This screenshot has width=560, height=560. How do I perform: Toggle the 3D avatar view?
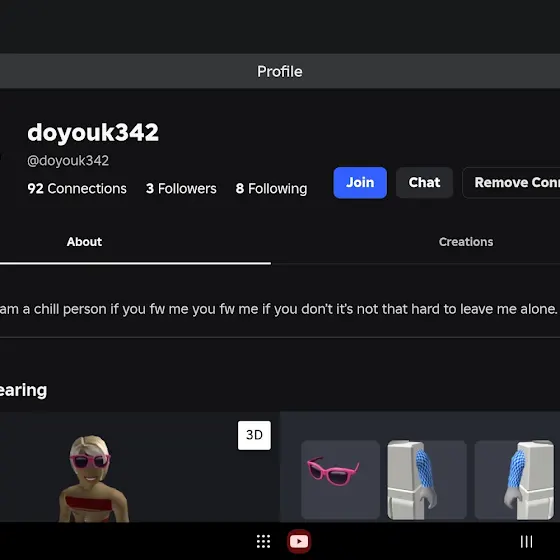coord(254,435)
